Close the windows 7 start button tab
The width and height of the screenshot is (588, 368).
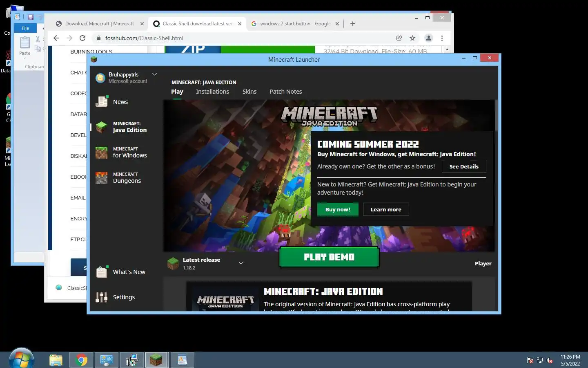coord(337,24)
